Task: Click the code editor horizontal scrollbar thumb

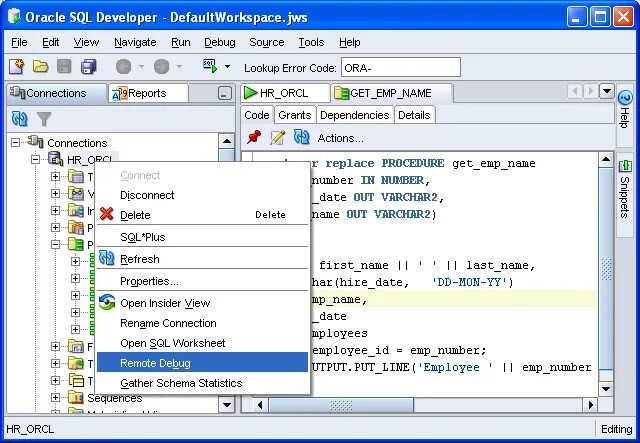Action: click(x=341, y=405)
